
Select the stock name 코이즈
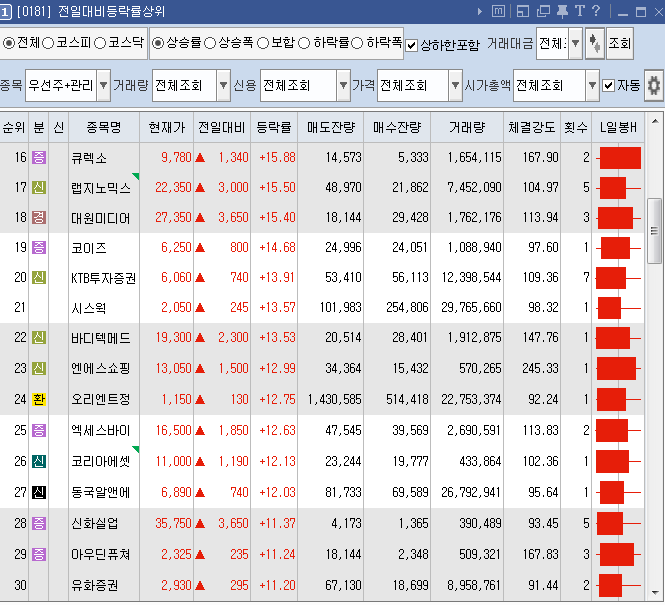click(89, 248)
